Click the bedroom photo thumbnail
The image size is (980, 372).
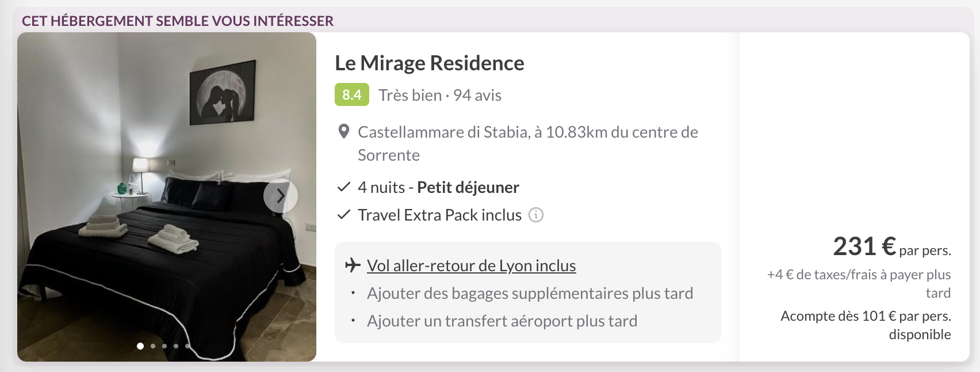(x=167, y=197)
